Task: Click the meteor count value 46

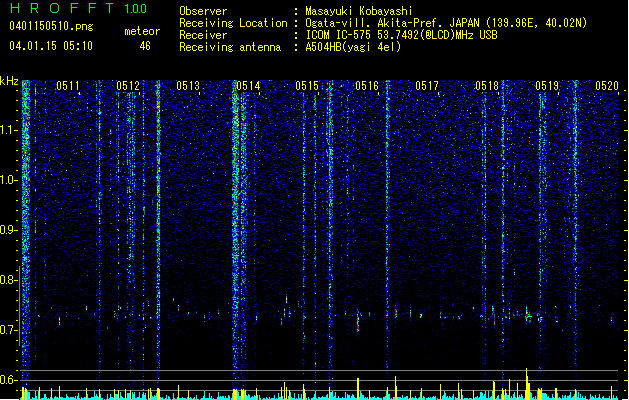Action: pyautogui.click(x=145, y=46)
